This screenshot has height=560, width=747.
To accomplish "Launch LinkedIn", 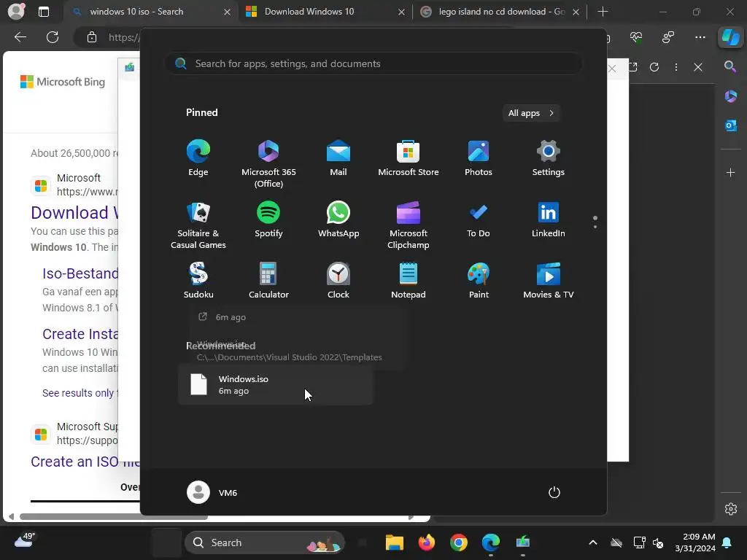I will (x=549, y=219).
